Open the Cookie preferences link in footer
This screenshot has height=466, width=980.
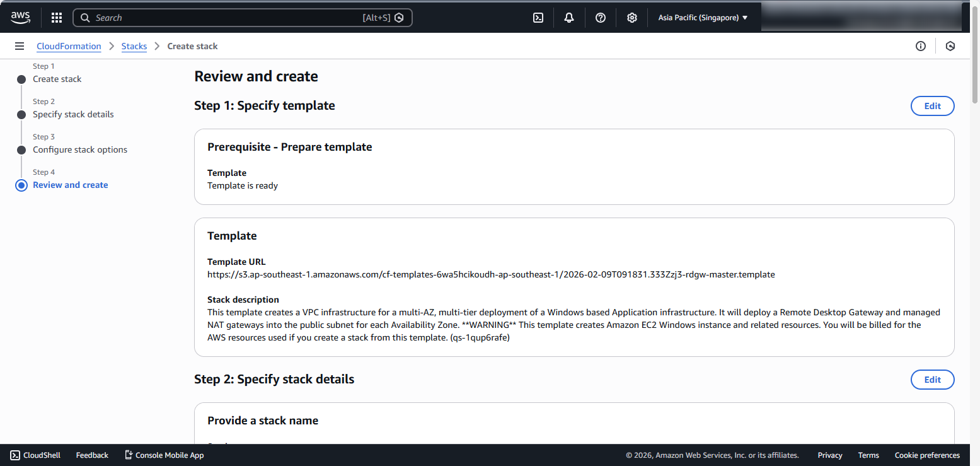(927, 455)
